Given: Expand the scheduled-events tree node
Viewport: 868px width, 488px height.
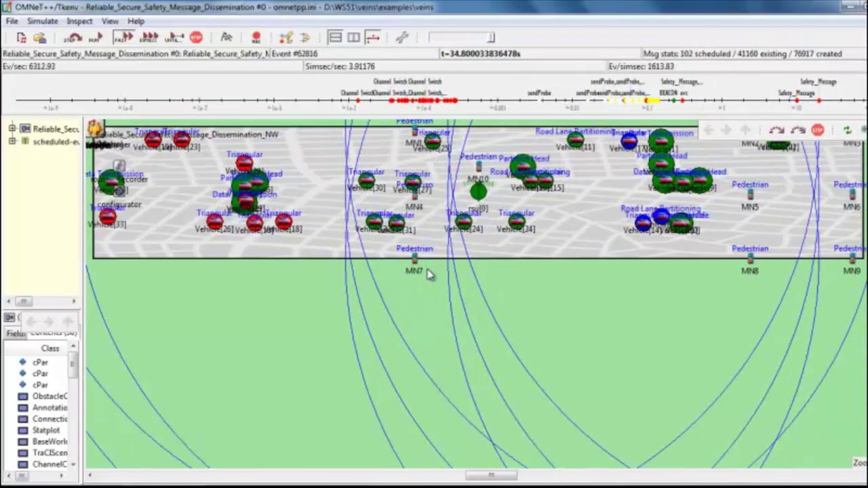Looking at the screenshot, I should [x=12, y=141].
